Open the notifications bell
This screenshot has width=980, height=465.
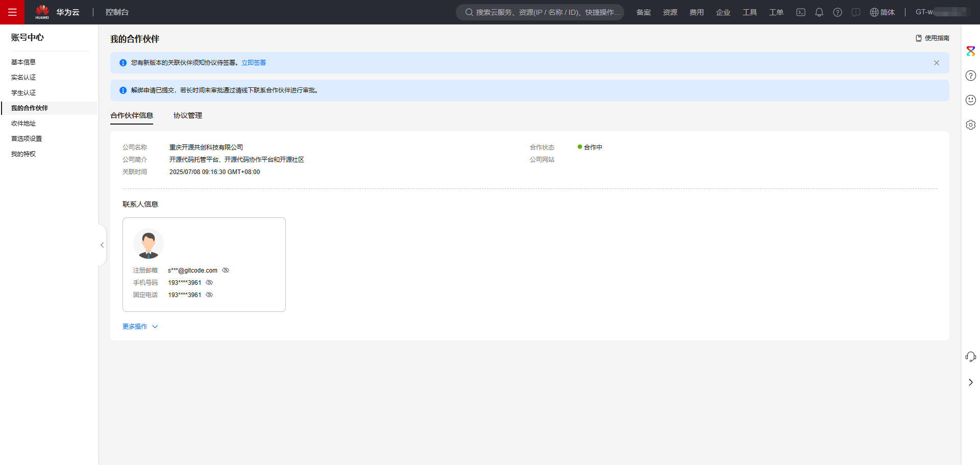[x=819, y=12]
